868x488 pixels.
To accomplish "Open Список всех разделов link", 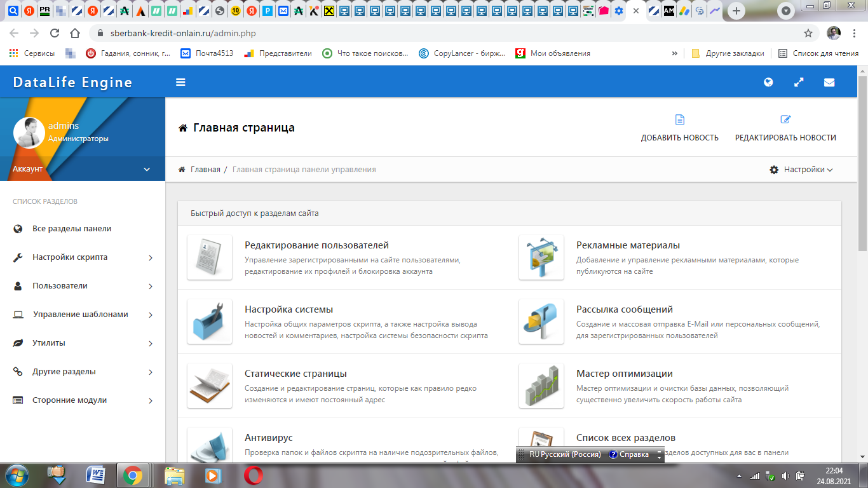I will (x=626, y=438).
